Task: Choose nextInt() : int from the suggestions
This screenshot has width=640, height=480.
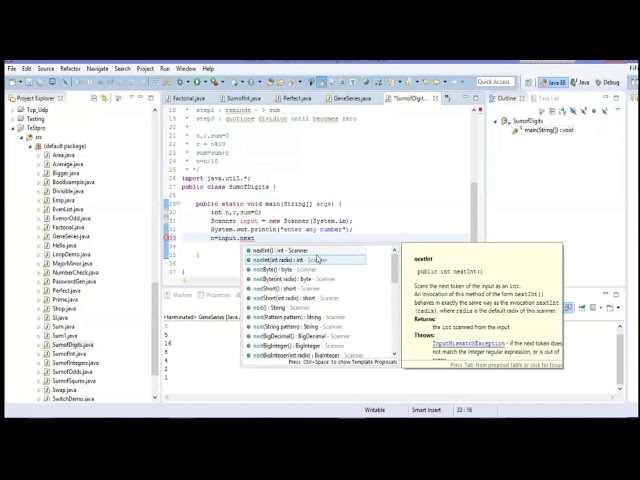Action: [x=305, y=251]
